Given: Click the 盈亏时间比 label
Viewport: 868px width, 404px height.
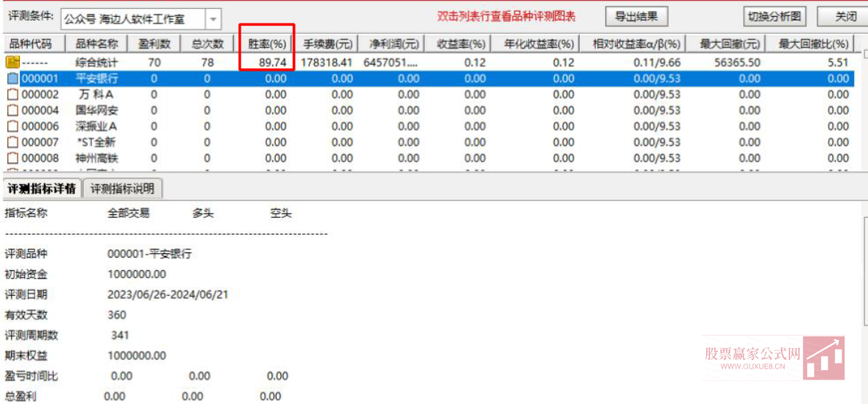Looking at the screenshot, I should [31, 376].
